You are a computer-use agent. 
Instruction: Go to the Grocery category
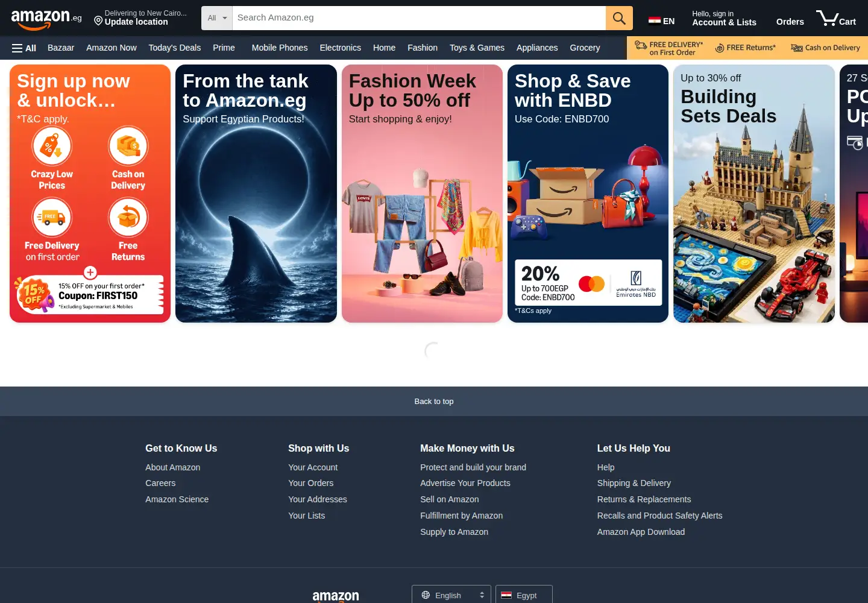[585, 48]
